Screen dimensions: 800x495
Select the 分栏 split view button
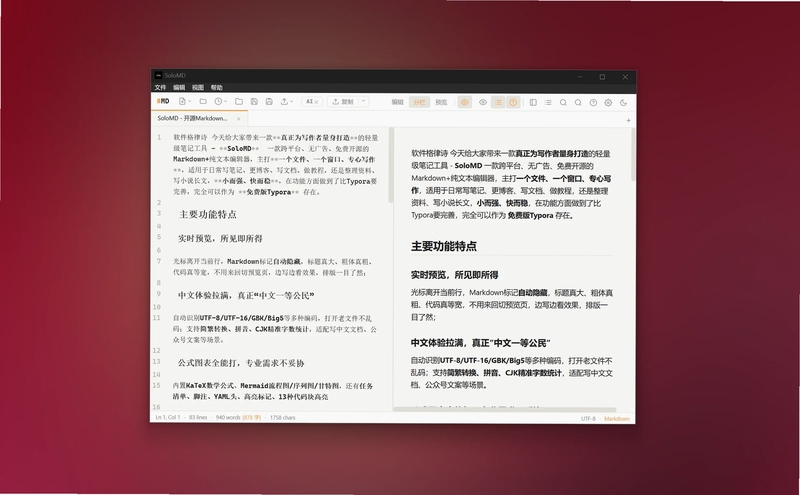pyautogui.click(x=419, y=102)
